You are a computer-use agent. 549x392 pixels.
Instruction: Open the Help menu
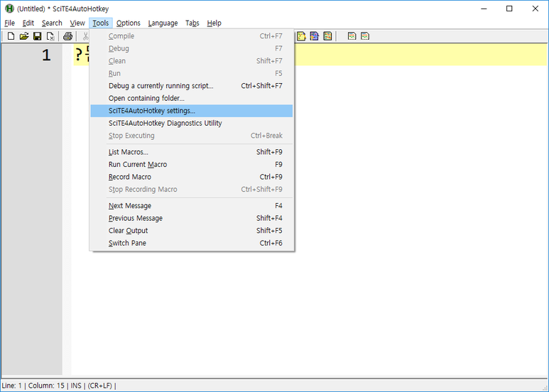[x=214, y=23]
